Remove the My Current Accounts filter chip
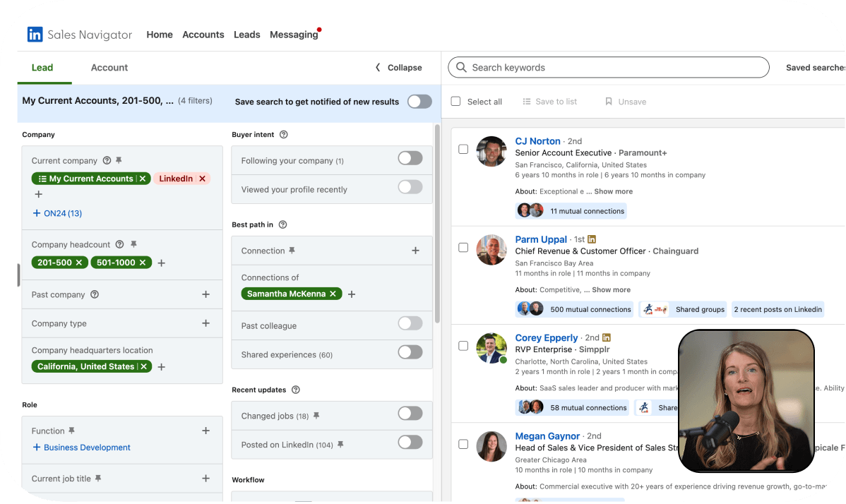846x504 pixels. 143,179
